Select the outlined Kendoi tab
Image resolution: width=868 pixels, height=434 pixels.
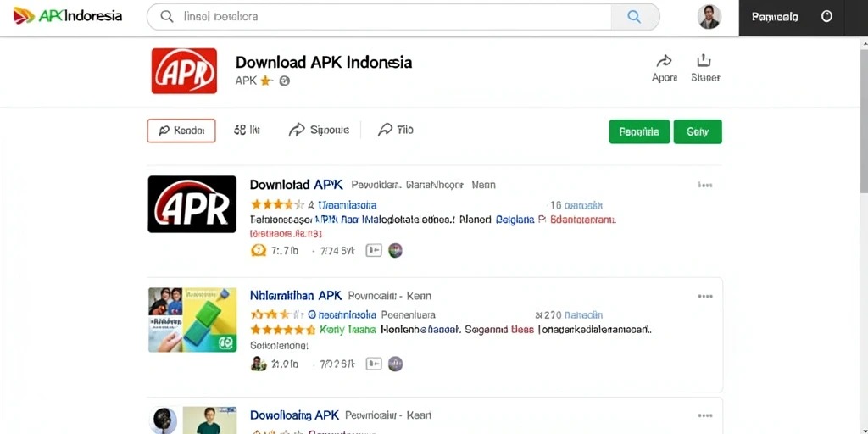(x=181, y=131)
